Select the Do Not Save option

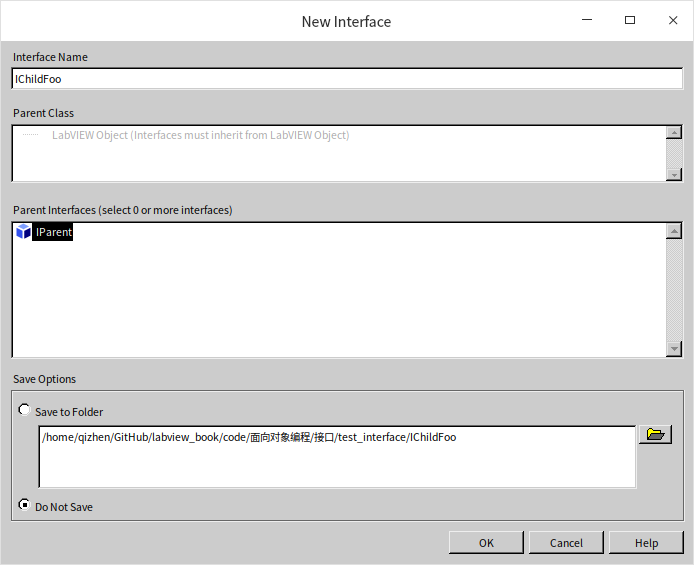click(x=24, y=505)
